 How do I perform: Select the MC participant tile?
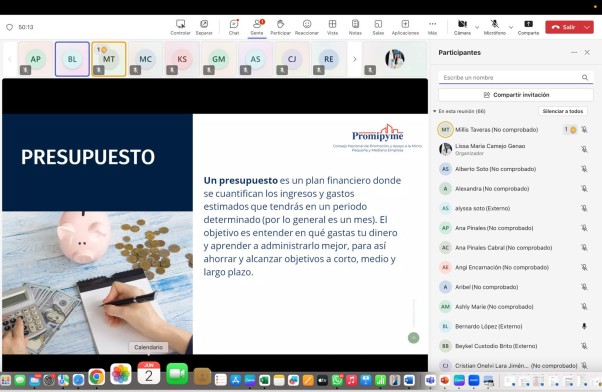pyautogui.click(x=145, y=59)
